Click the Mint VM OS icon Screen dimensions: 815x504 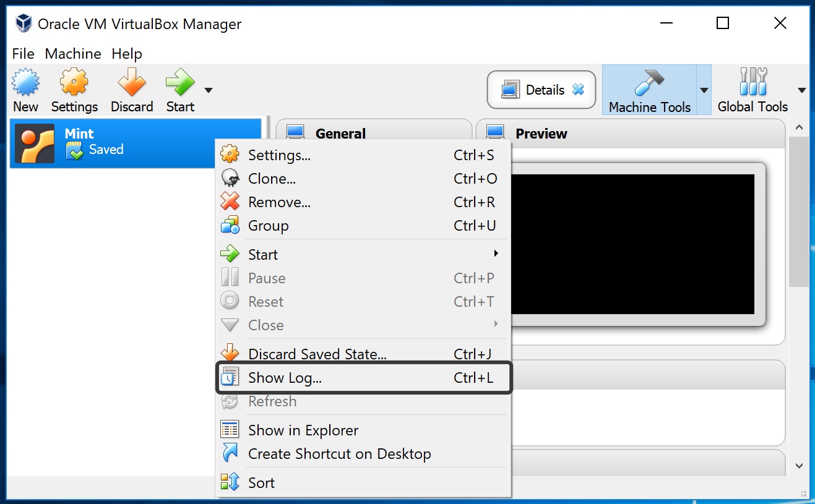coord(35,143)
